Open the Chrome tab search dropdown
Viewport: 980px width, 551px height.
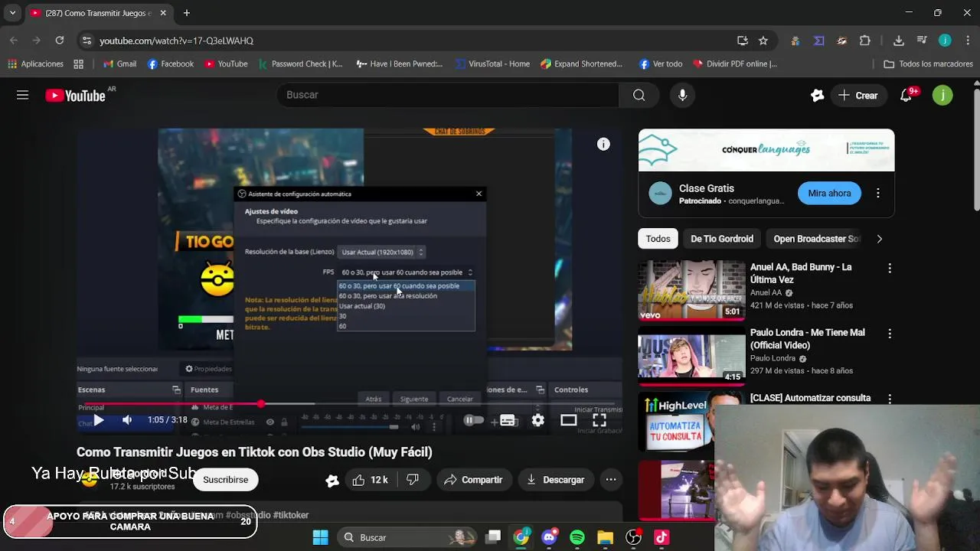(12, 13)
